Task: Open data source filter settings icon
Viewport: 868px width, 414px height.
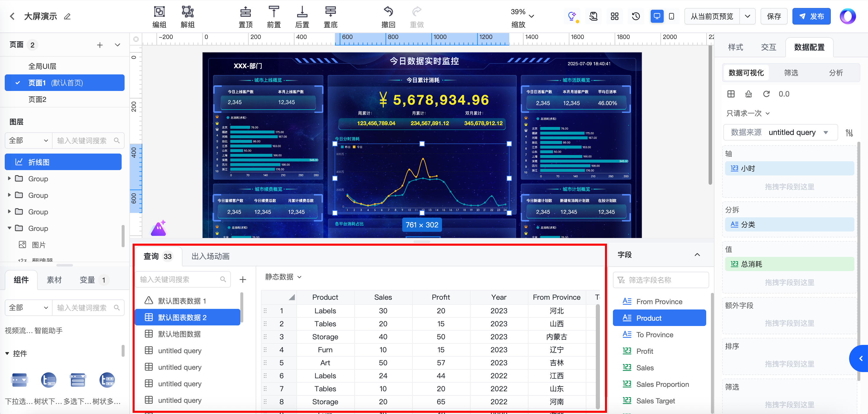Action: (849, 133)
